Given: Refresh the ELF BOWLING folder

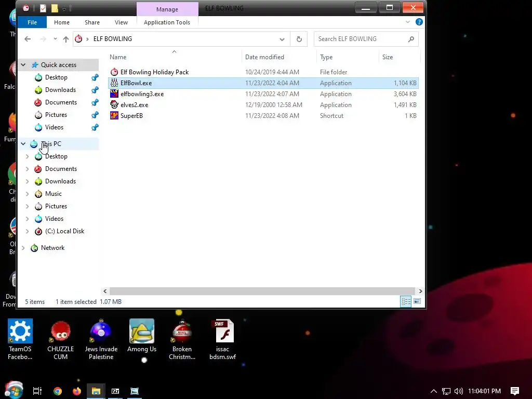Looking at the screenshot, I should pyautogui.click(x=299, y=39).
